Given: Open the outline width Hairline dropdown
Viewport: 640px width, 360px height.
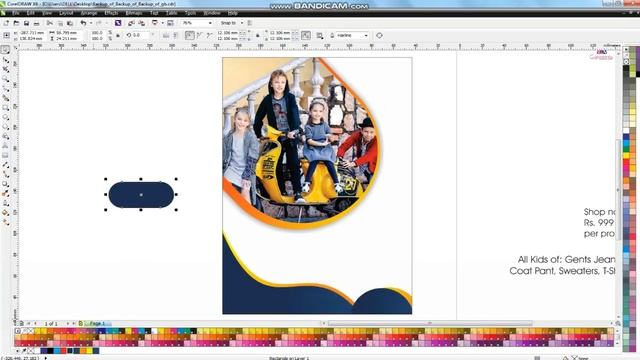Looking at the screenshot, I should 366,36.
